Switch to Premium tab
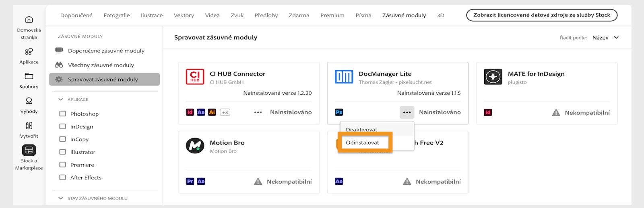Screen dimensions: 644x208 coord(332,15)
